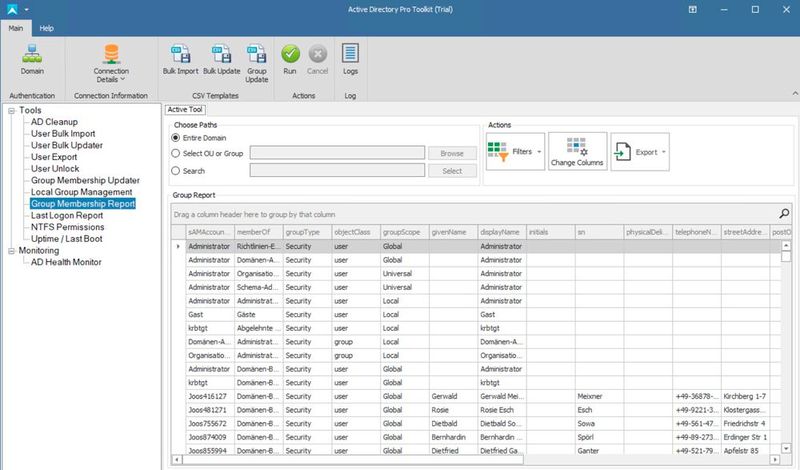
Task: Open the Filters tool
Action: 515,152
